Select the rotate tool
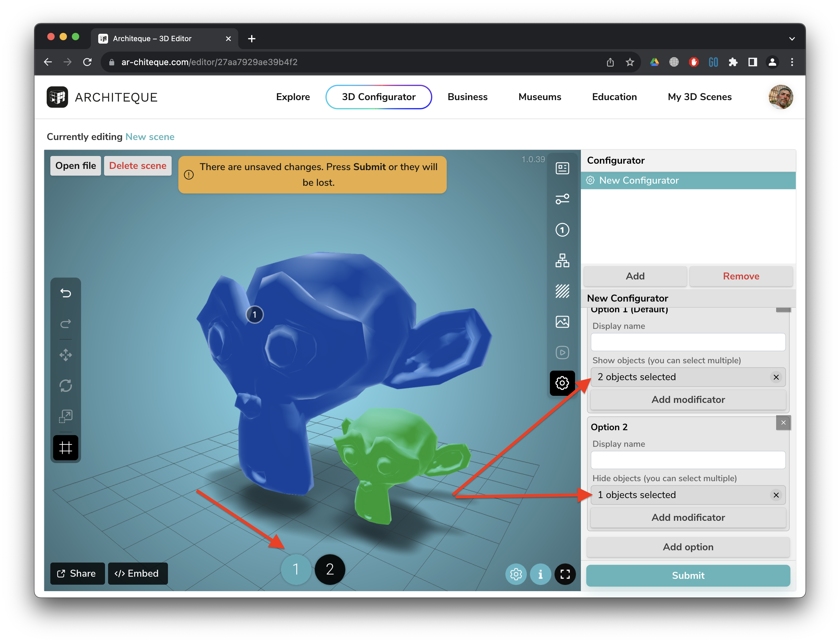Viewport: 840px width, 643px height. 65,385
